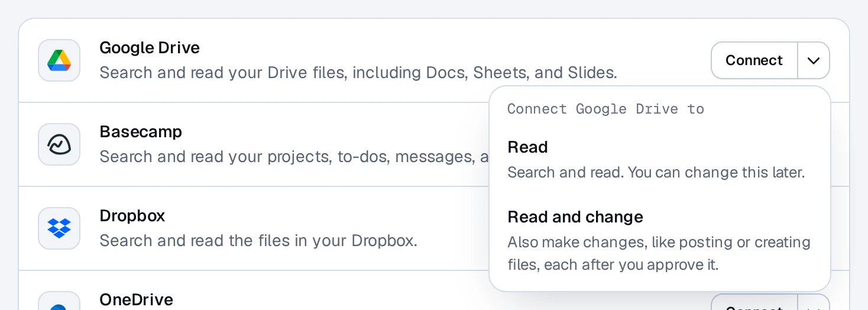Click the Google Drive description about Docs, Sheets, Slides
The height and width of the screenshot is (310, 868).
358,73
